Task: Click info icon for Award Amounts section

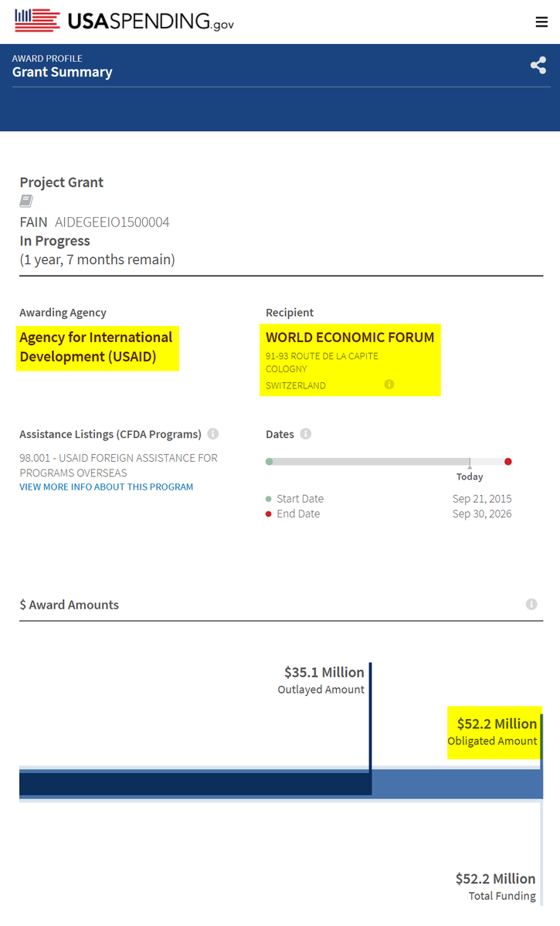Action: pyautogui.click(x=531, y=604)
